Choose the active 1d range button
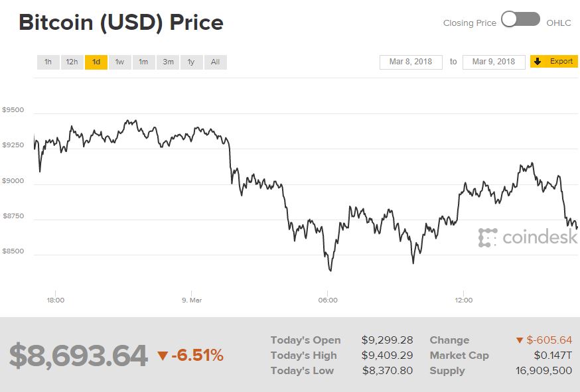Viewport: 580px width, 392px height. click(x=96, y=62)
